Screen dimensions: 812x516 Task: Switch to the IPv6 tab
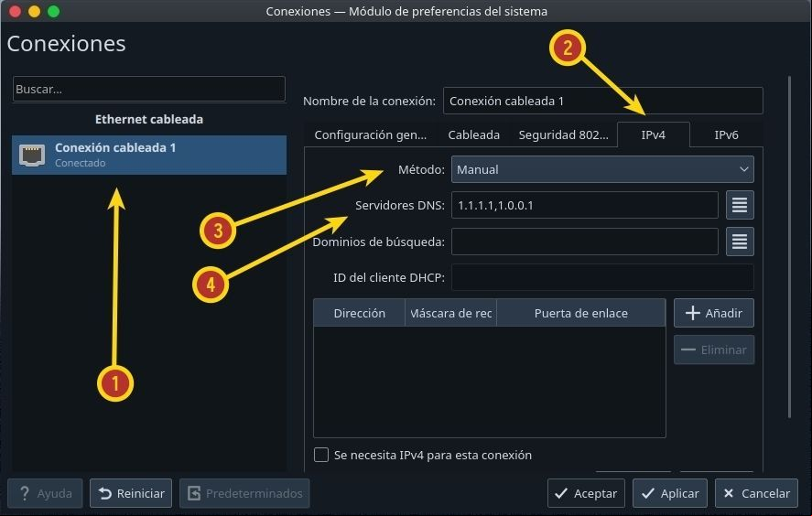pyautogui.click(x=726, y=134)
